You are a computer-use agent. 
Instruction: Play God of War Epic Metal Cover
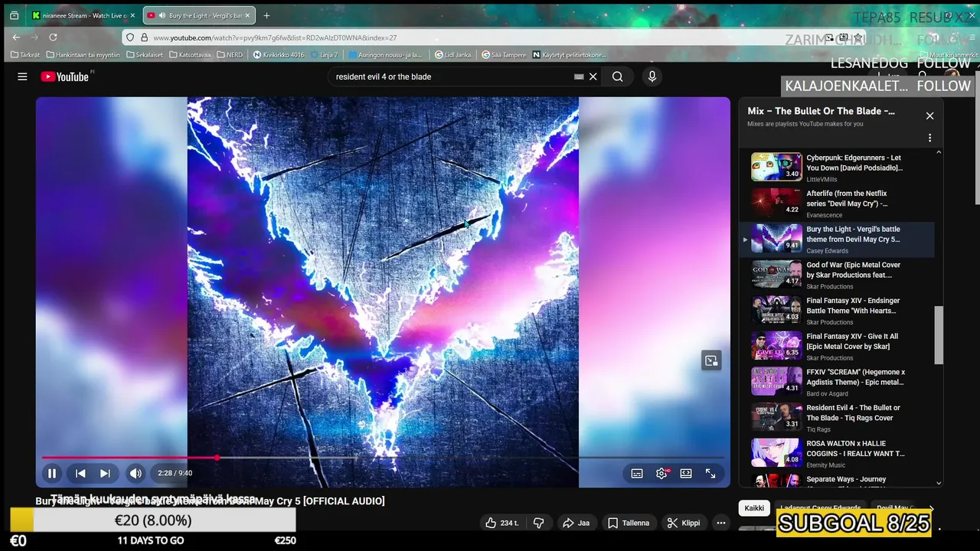pos(838,274)
